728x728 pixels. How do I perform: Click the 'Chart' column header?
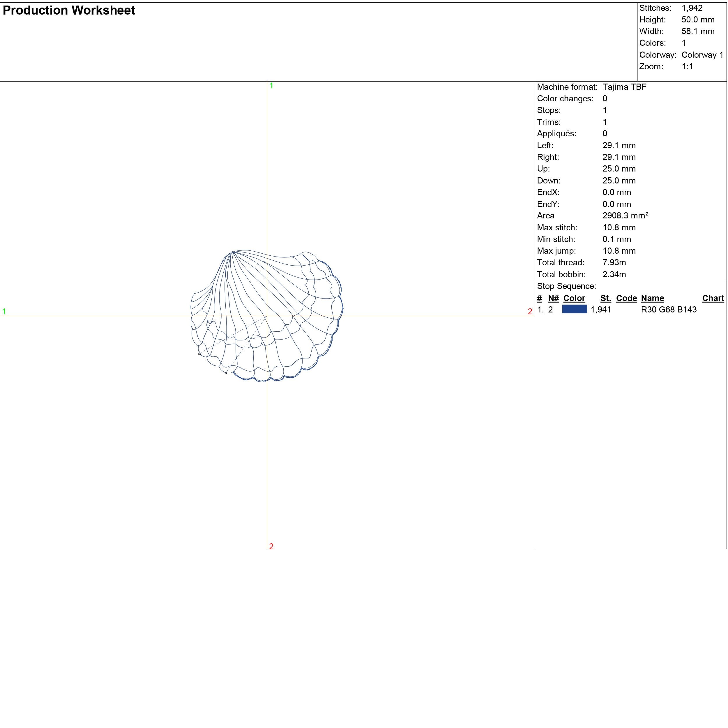coord(713,298)
